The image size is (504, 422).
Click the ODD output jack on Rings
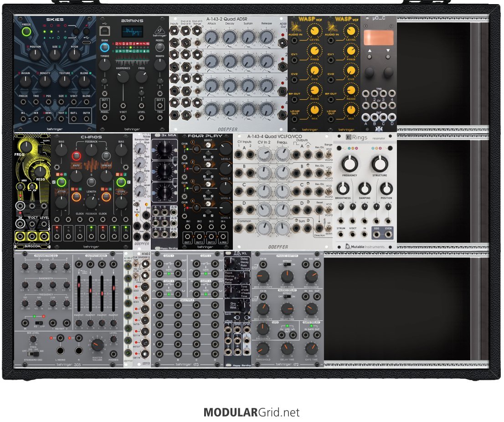(x=376, y=234)
